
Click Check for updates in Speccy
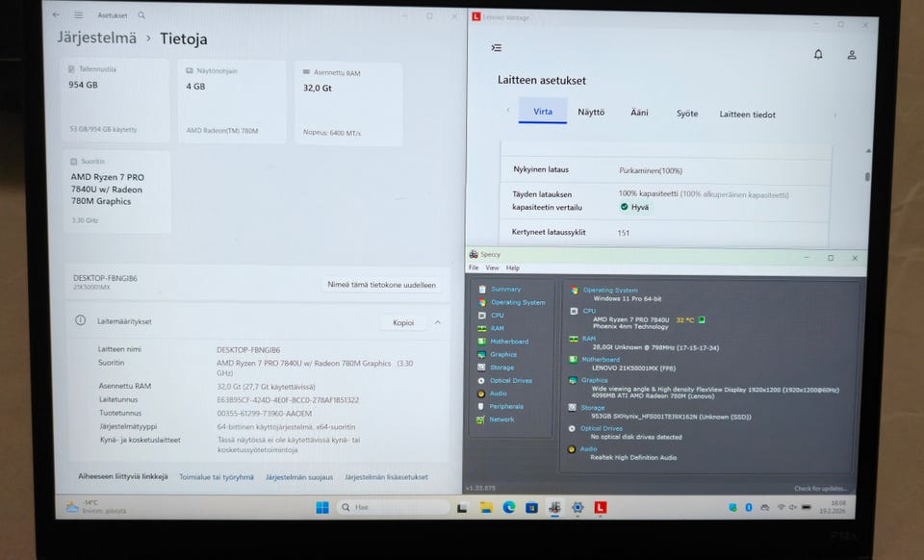click(x=820, y=488)
